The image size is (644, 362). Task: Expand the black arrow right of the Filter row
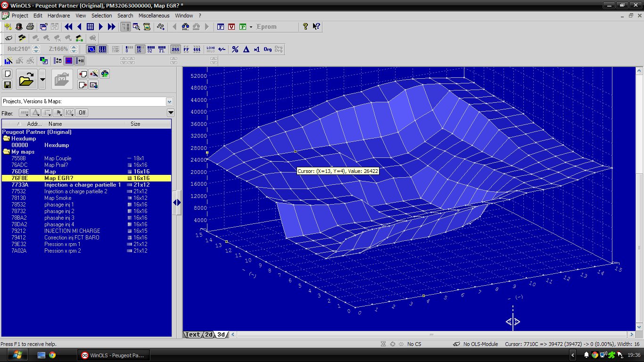coord(171,113)
